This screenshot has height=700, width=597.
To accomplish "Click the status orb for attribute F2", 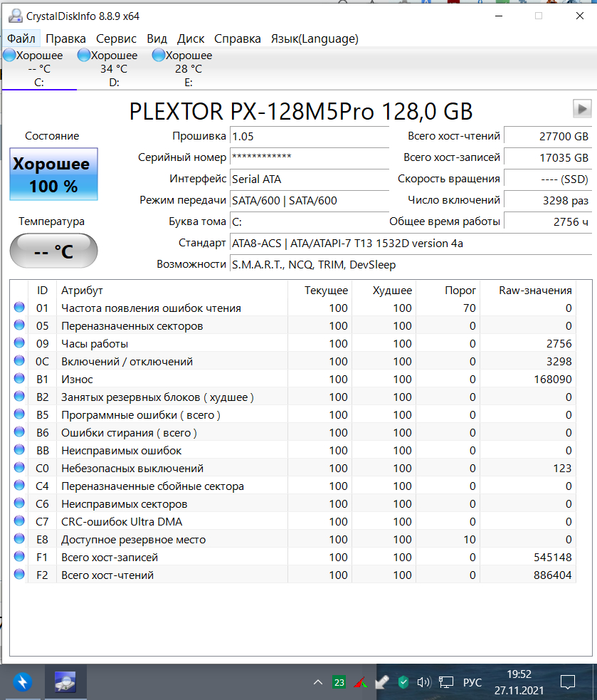I will coord(19,574).
